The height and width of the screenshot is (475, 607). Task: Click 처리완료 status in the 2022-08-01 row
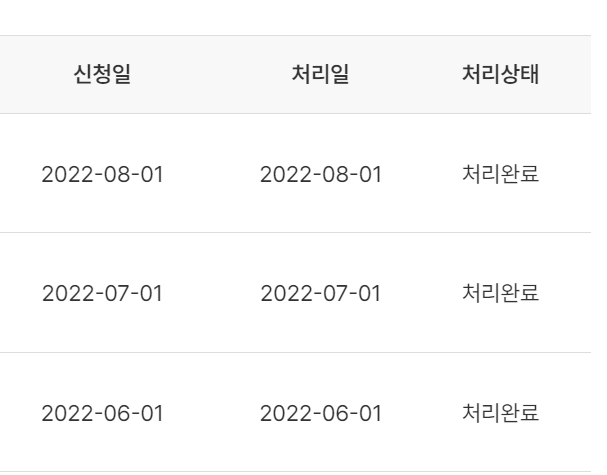point(501,174)
